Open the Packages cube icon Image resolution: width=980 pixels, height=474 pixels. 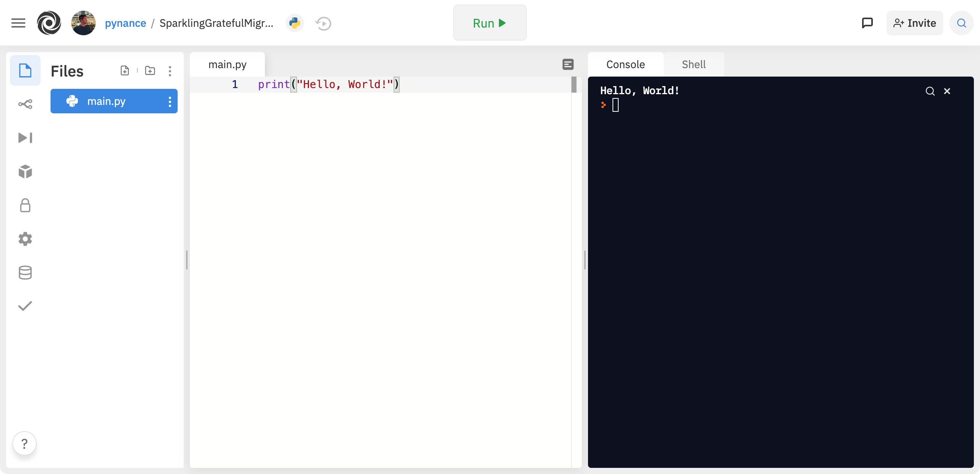(x=25, y=172)
